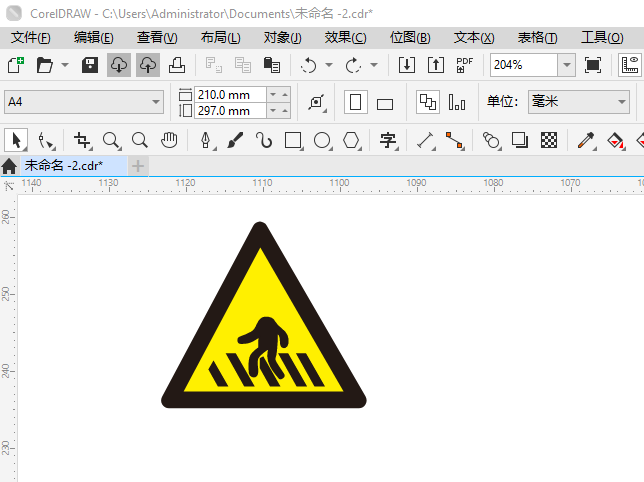Open the 对象(J) menu
The height and width of the screenshot is (482, 644).
pyautogui.click(x=283, y=38)
